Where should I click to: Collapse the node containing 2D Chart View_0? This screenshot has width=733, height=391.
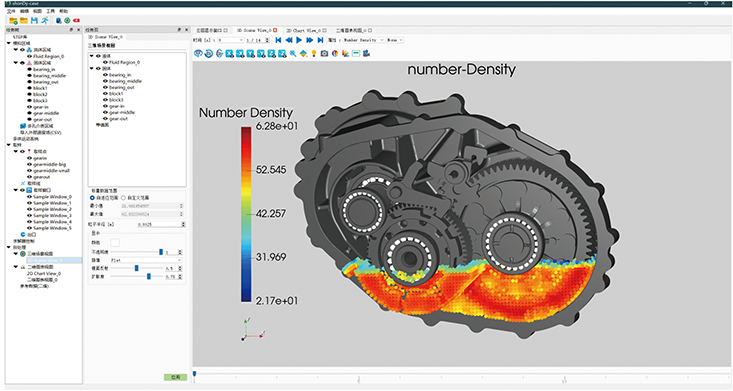(x=15, y=267)
